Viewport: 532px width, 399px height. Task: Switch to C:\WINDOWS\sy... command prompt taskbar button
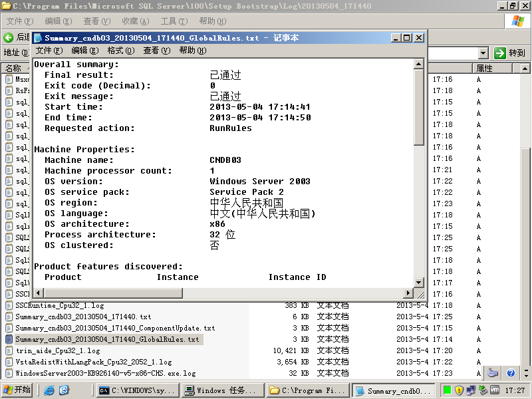(138, 390)
